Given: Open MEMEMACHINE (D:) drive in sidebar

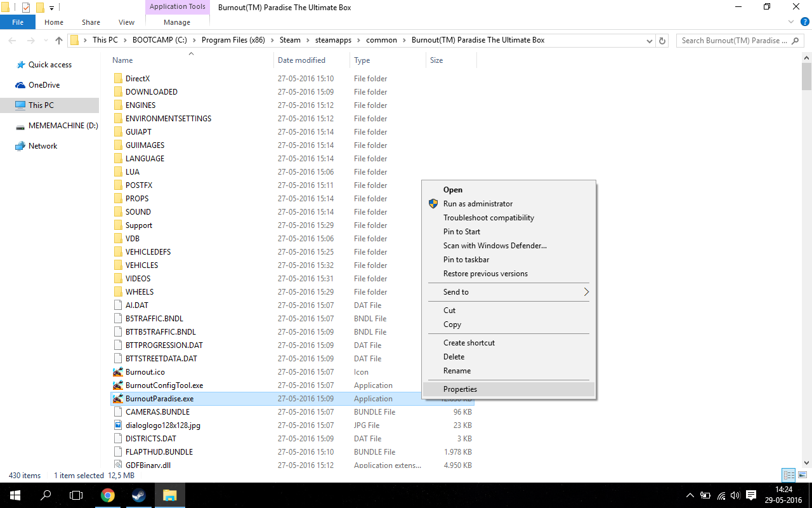Looking at the screenshot, I should pos(56,126).
